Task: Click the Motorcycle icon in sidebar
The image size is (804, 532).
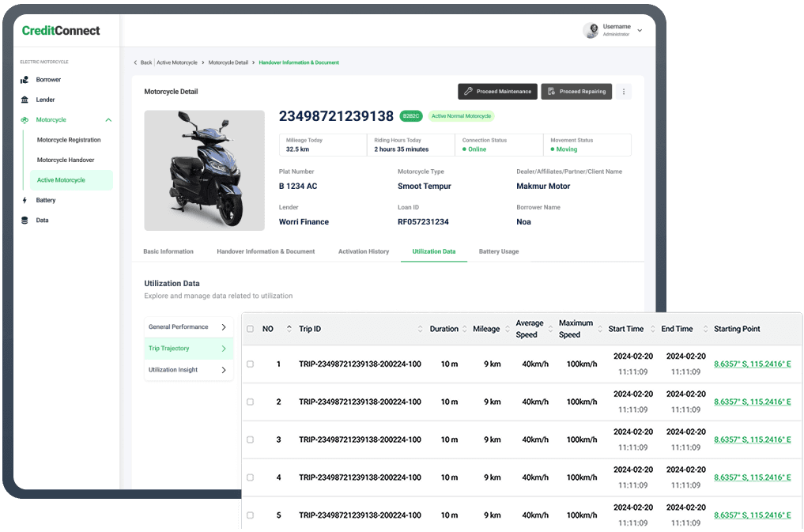Action: (25, 120)
